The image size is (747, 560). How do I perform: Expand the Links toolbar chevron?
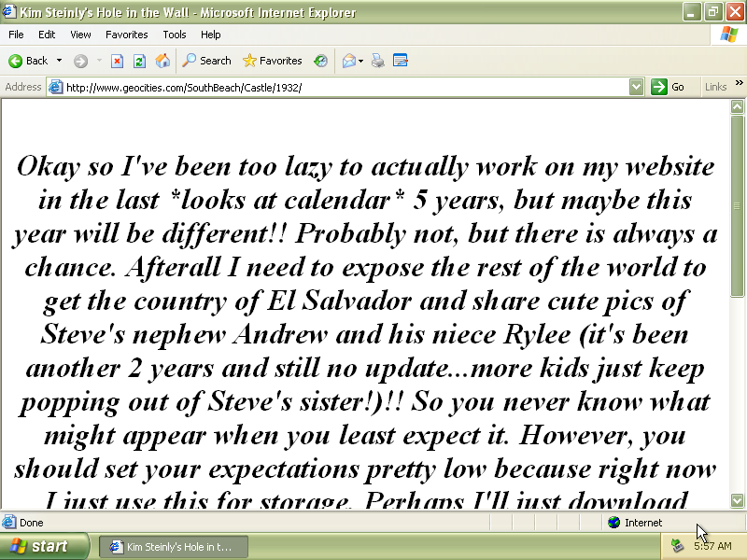[x=739, y=84]
